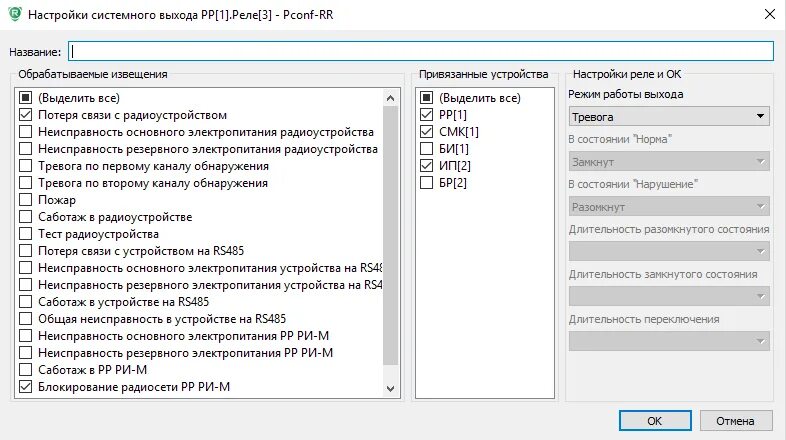Click scroll-up arrow of notifications list
Image resolution: width=786 pixels, height=440 pixels.
(x=390, y=98)
